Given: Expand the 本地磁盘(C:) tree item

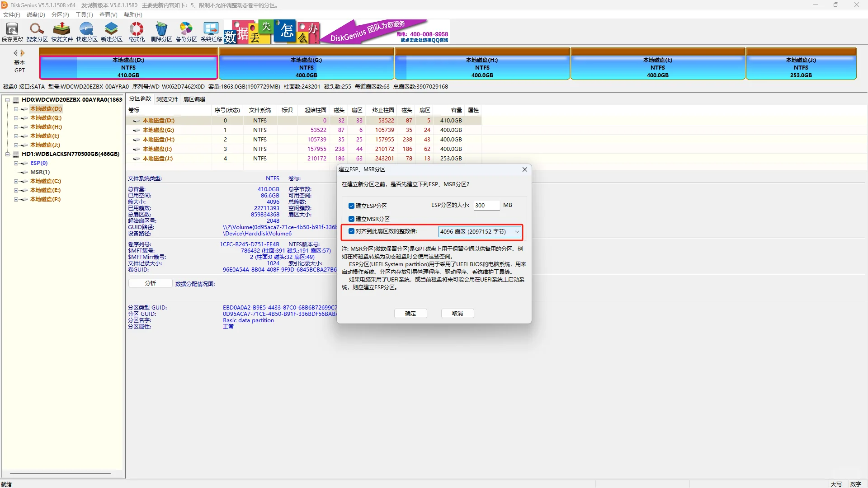Looking at the screenshot, I should [16, 181].
